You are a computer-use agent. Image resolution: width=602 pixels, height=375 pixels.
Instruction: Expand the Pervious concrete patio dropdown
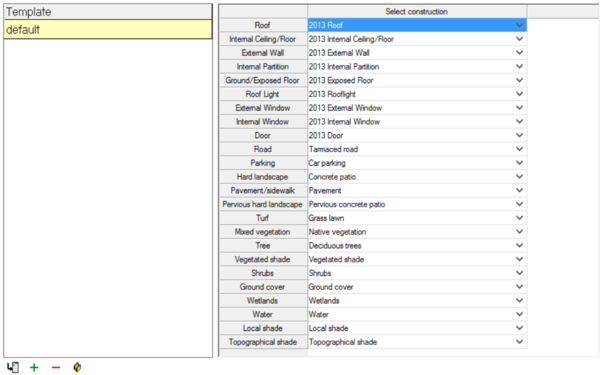coord(519,205)
